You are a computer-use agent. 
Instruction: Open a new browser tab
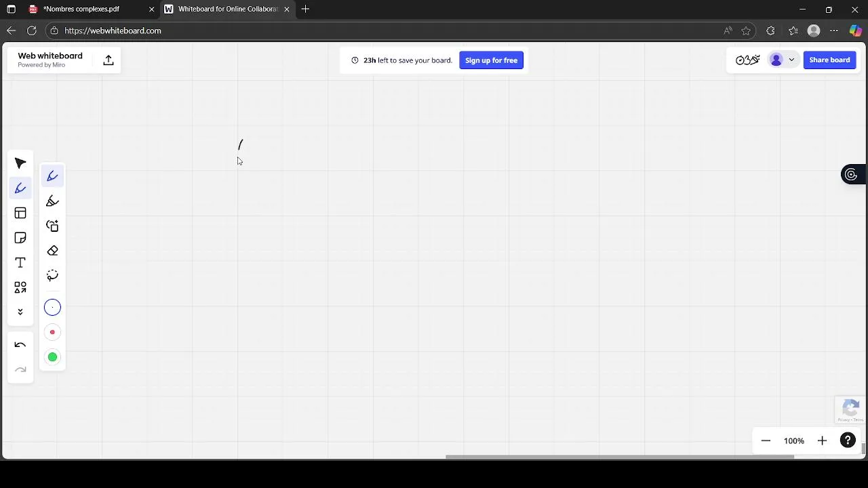(x=305, y=9)
